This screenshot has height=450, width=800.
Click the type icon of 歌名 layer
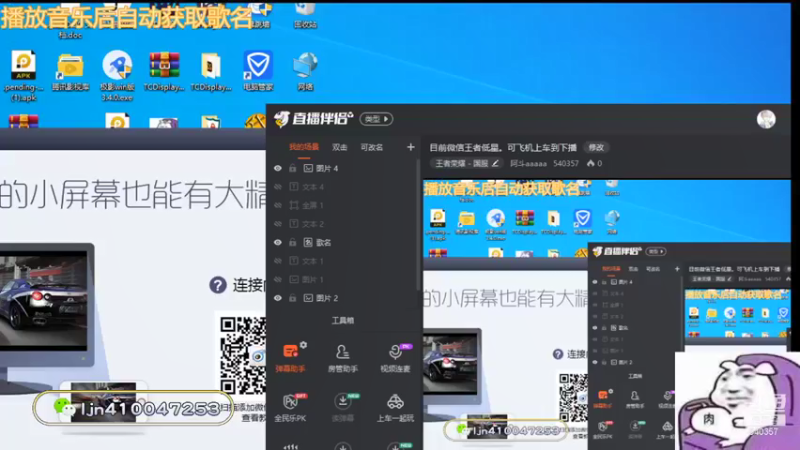click(x=308, y=242)
